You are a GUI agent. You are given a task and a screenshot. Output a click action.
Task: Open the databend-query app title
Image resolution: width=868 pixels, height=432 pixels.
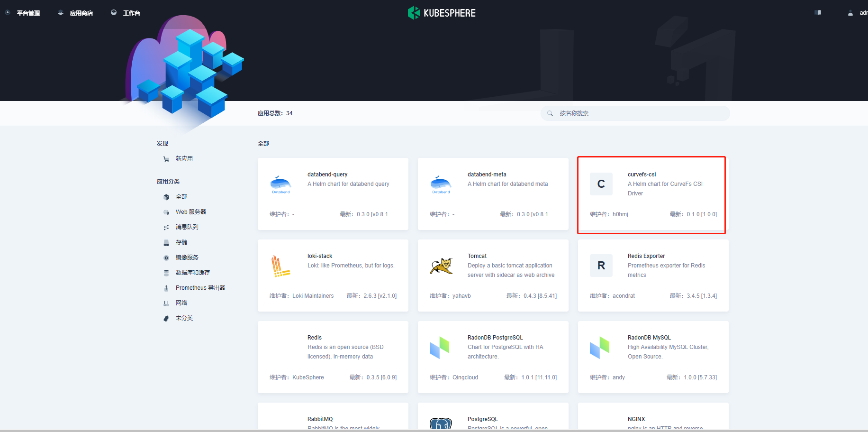click(x=327, y=175)
